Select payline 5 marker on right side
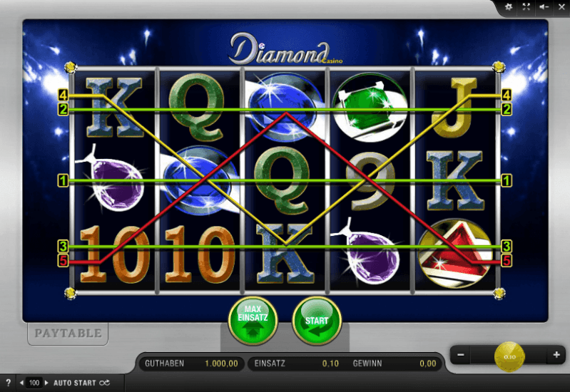The width and height of the screenshot is (570, 392). point(507,260)
